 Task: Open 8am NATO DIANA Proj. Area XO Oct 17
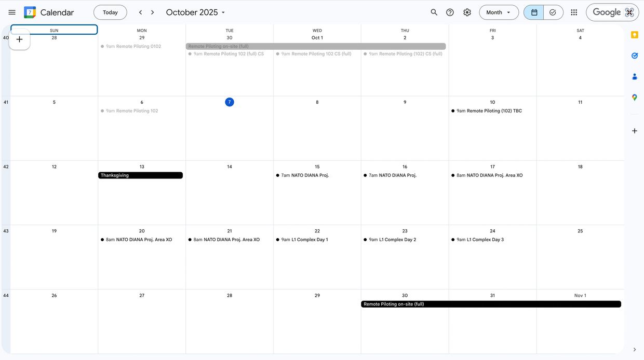point(492,175)
